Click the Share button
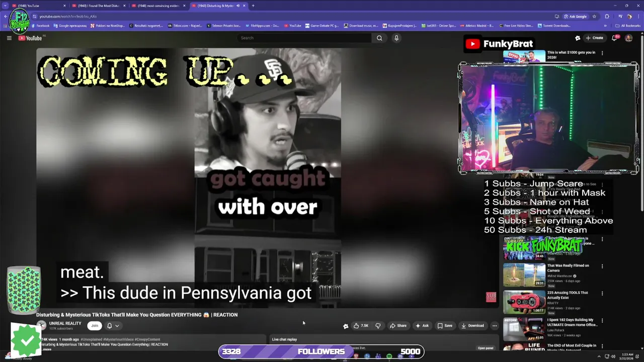 pos(398,326)
